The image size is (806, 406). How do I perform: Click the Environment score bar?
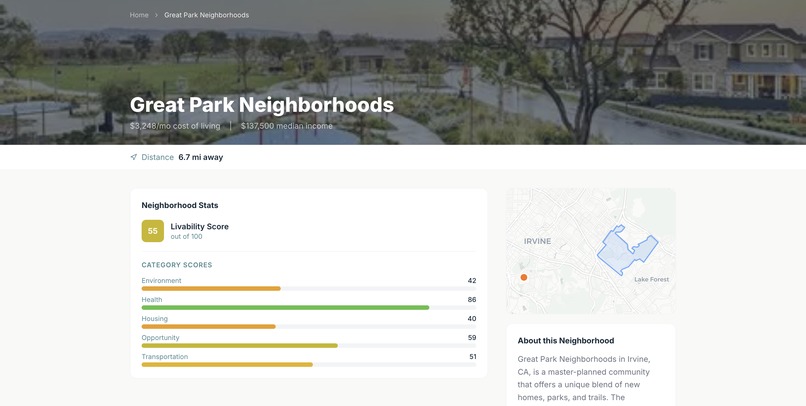[x=308, y=289]
